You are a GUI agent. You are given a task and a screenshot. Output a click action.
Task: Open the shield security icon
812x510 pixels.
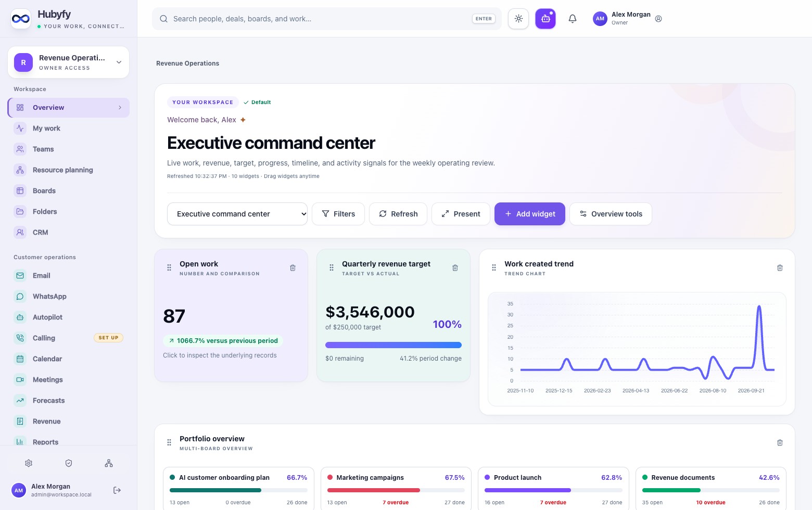(69, 463)
